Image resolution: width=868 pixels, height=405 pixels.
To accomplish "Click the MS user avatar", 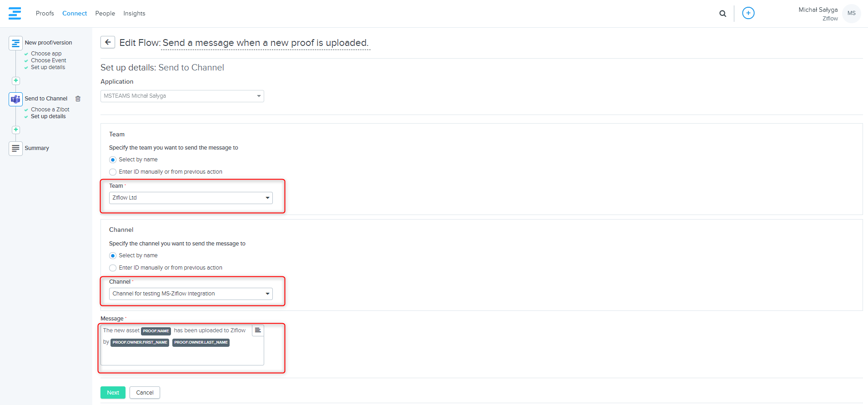I will (851, 13).
